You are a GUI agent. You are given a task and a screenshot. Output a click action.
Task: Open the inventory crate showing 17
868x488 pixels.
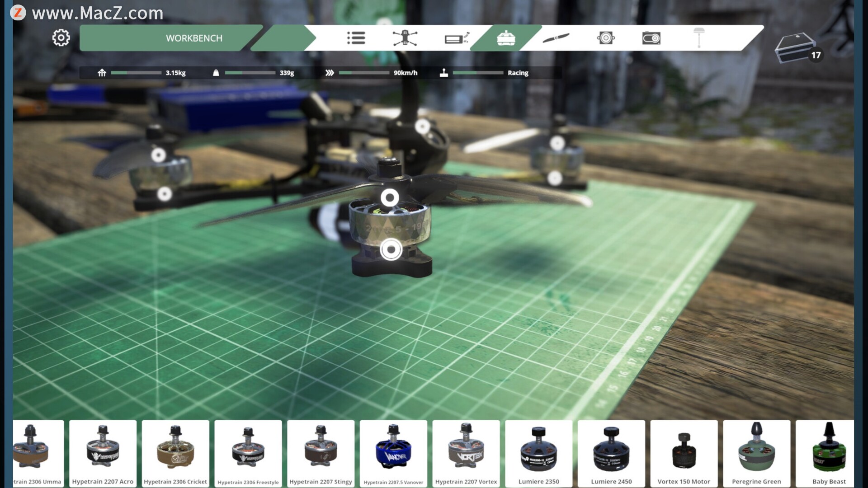796,47
